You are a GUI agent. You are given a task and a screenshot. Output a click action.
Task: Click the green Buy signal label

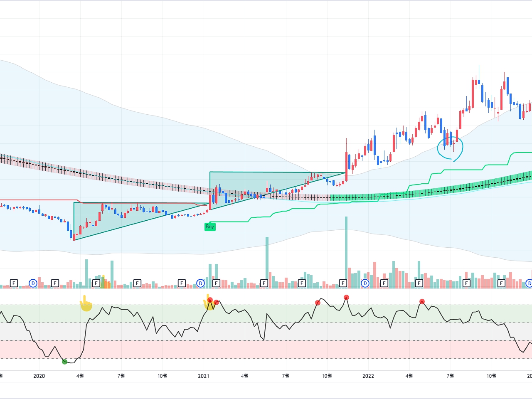[210, 227]
